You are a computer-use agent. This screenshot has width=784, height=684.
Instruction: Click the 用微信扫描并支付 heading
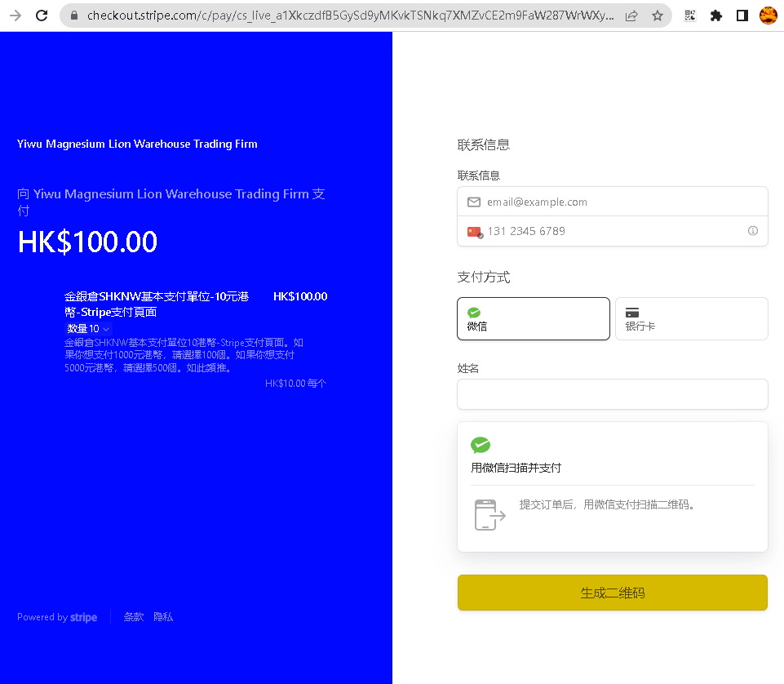(x=516, y=468)
